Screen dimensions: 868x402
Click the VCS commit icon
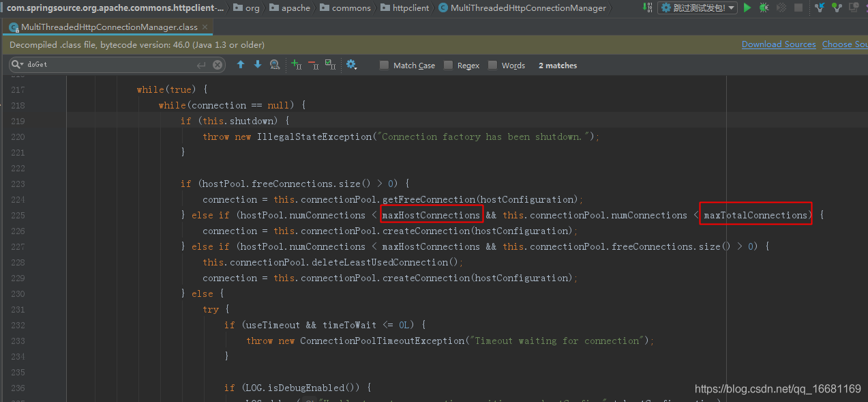point(837,8)
